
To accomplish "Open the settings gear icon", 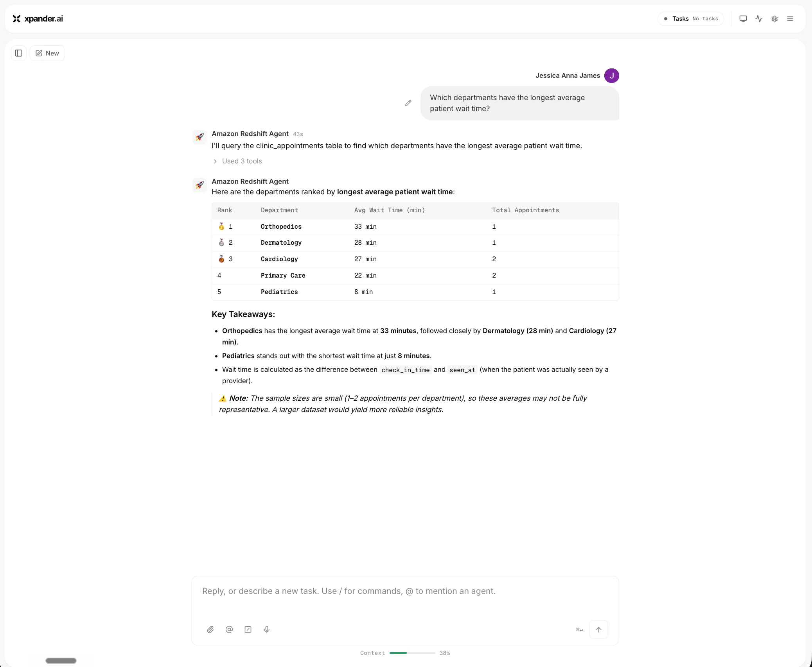I will [x=774, y=19].
